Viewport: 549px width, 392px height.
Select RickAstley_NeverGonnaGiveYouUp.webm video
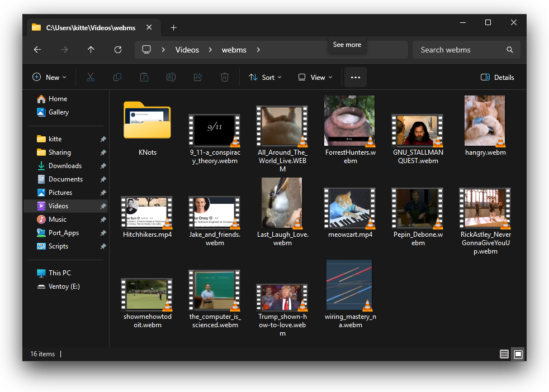click(x=485, y=221)
